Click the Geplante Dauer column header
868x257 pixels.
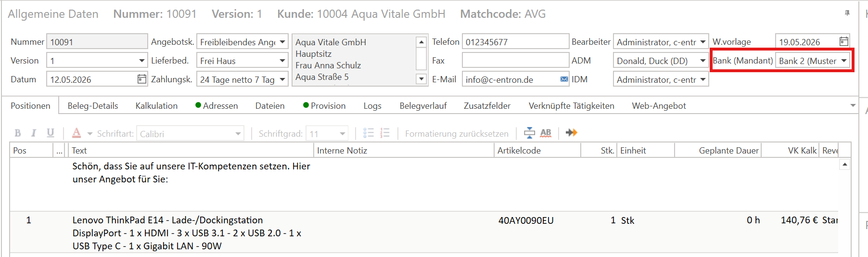tap(717, 151)
